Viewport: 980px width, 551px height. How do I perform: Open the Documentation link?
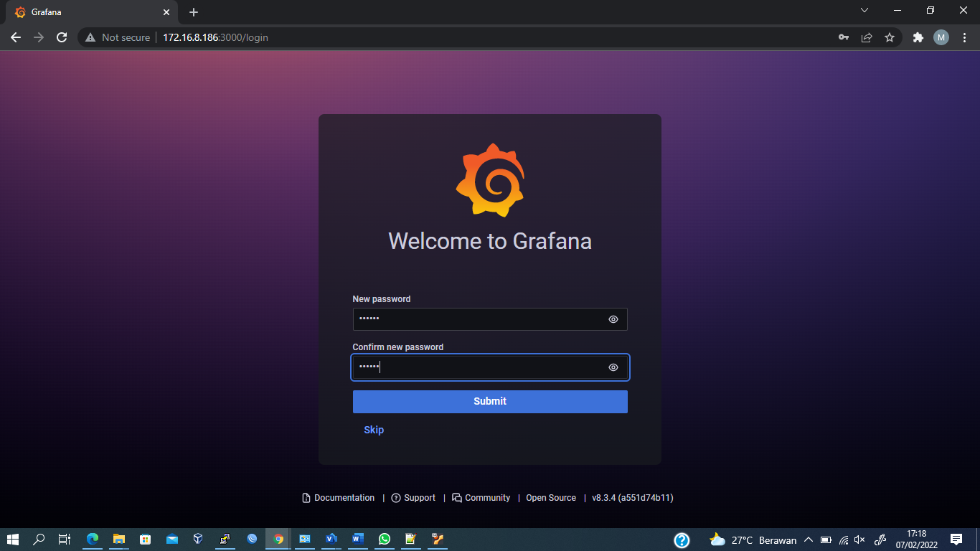[338, 498]
